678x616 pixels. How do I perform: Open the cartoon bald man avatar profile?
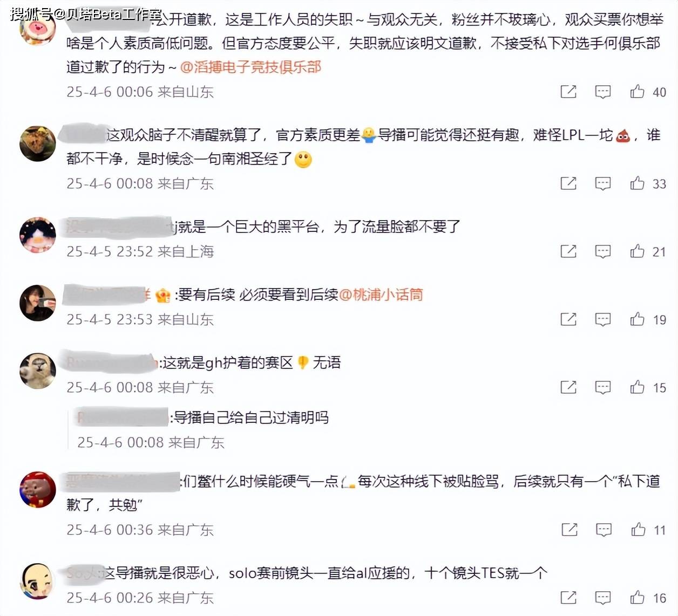click(x=38, y=581)
